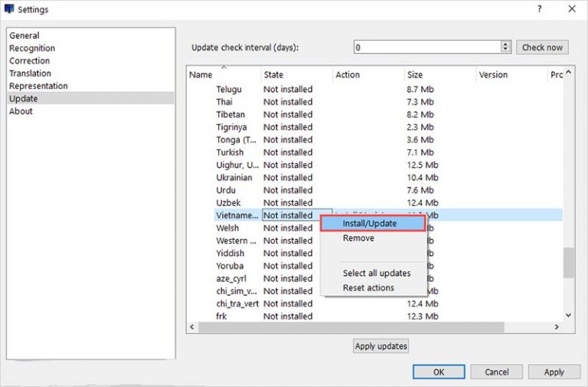Open the Translation settings section
The image size is (588, 387).
tap(30, 74)
